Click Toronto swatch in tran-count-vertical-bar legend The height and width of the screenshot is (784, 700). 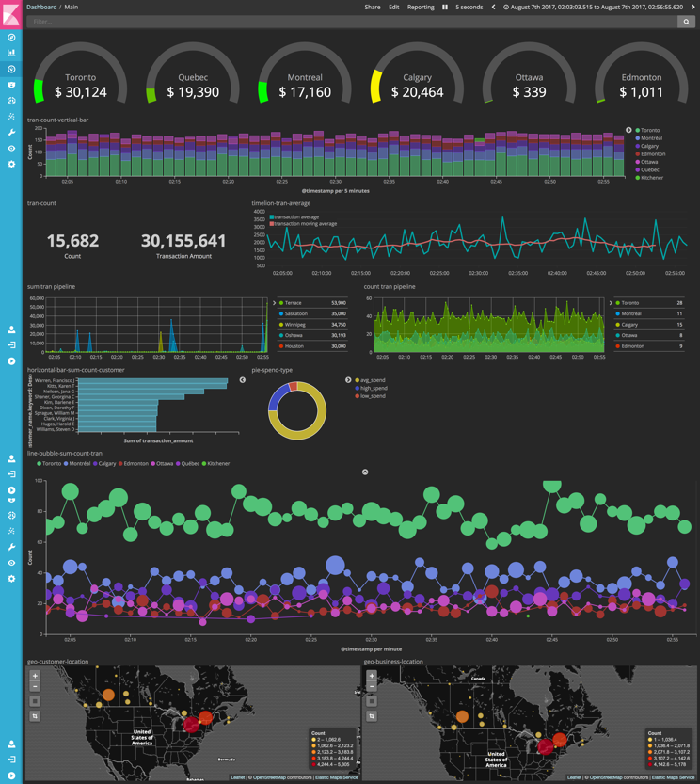click(638, 130)
